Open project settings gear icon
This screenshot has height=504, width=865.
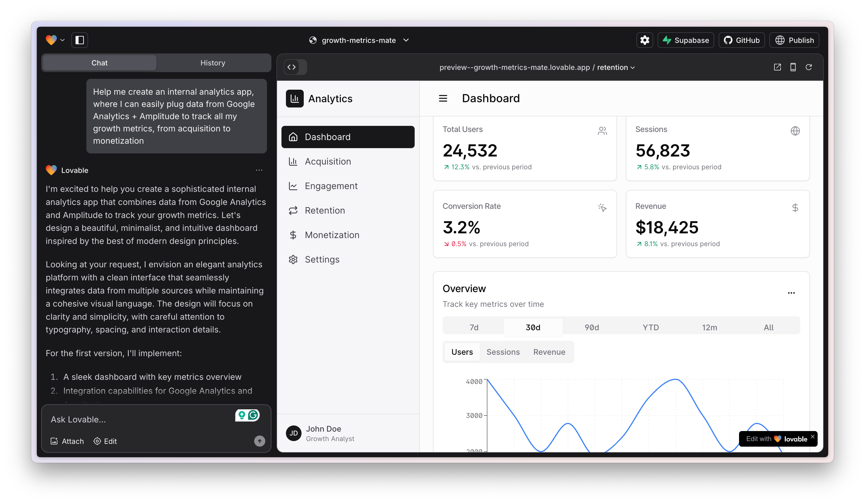(645, 40)
